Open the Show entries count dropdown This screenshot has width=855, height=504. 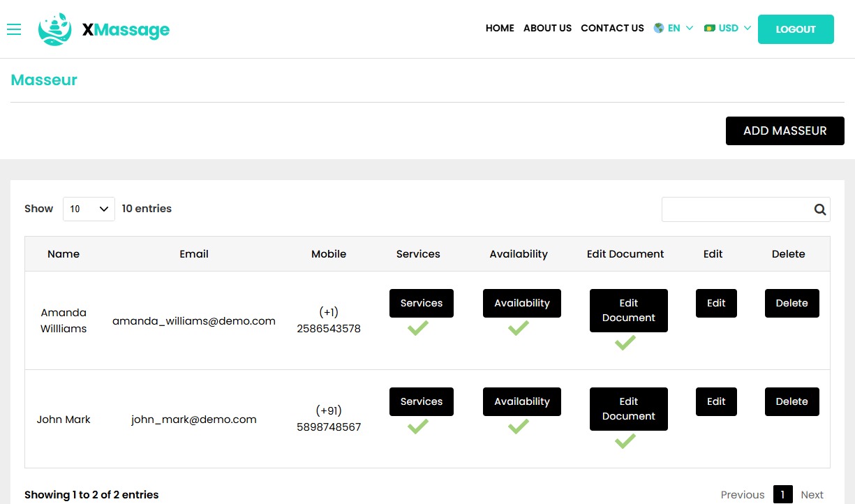pos(89,209)
